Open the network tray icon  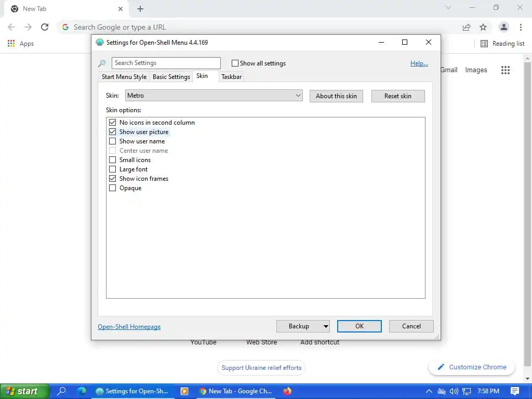point(467,391)
